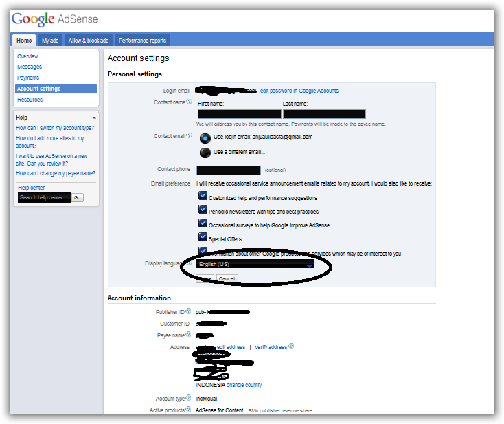Viewport: 504px width, 424px height.
Task: Click the change country link
Action: 244,385
